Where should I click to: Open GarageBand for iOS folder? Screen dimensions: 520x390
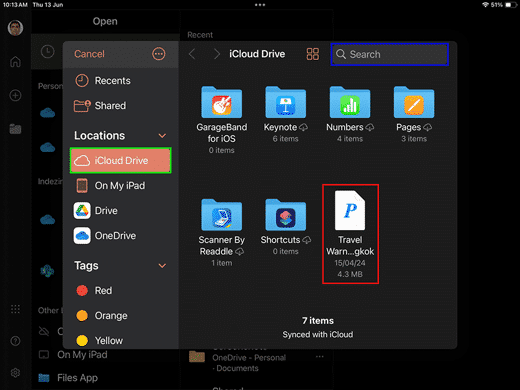tap(222, 120)
